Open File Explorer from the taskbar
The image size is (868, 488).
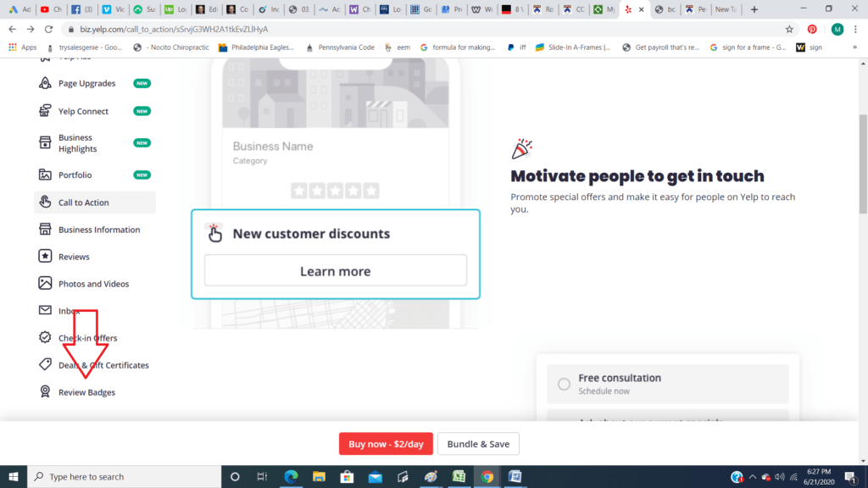[x=319, y=476]
